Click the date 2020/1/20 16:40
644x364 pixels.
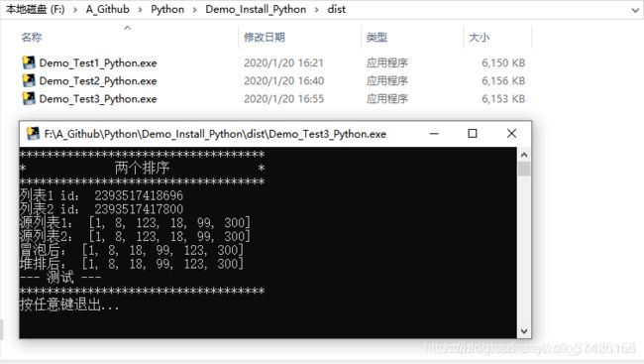(x=283, y=80)
